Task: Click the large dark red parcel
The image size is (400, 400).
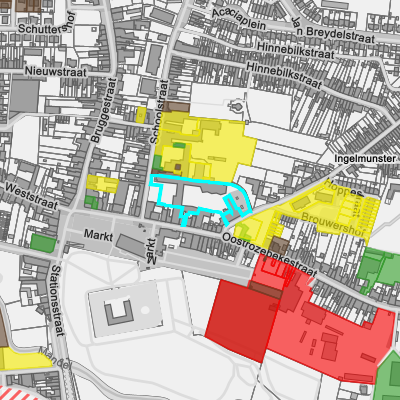Action: pyautogui.click(x=242, y=321)
